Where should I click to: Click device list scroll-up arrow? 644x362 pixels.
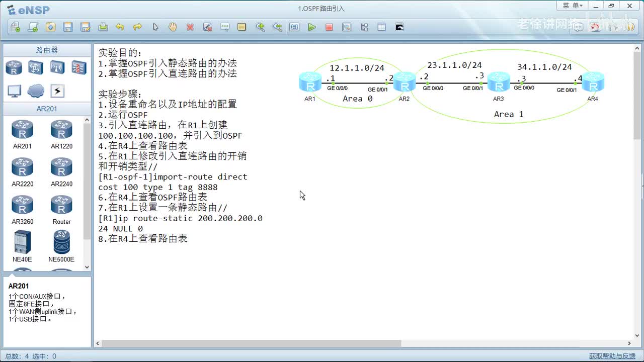(x=87, y=121)
